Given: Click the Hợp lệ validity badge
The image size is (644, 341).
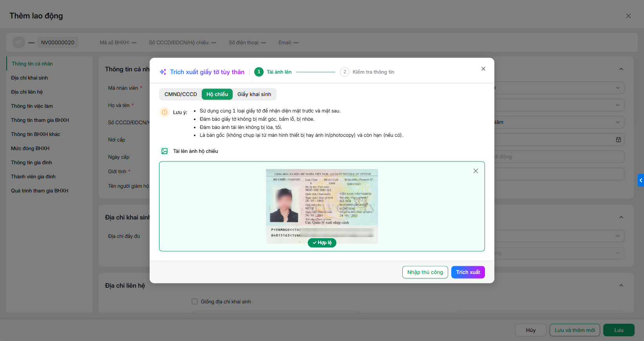Looking at the screenshot, I should [x=322, y=243].
